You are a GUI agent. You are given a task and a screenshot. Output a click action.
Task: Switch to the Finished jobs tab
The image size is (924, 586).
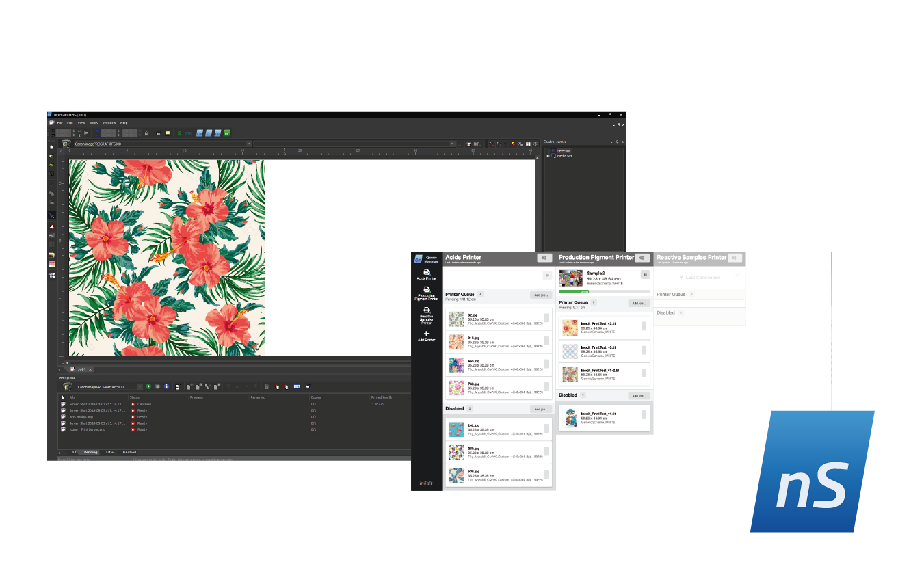(x=129, y=452)
